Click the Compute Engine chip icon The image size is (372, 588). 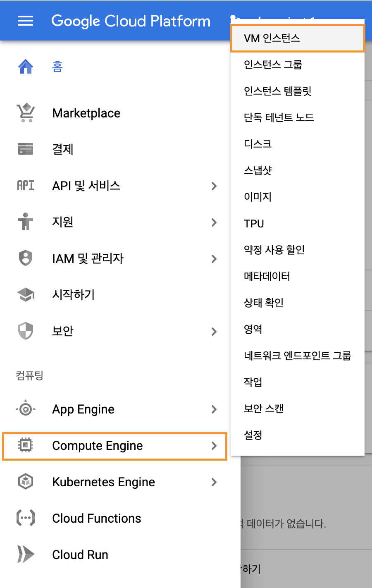pos(26,445)
